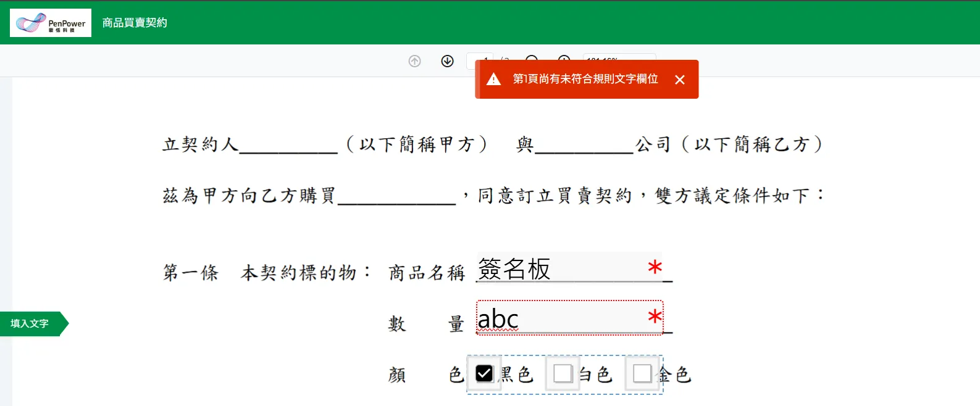Click the red asterisk in 數量 field
This screenshot has height=406, width=980.
point(655,318)
